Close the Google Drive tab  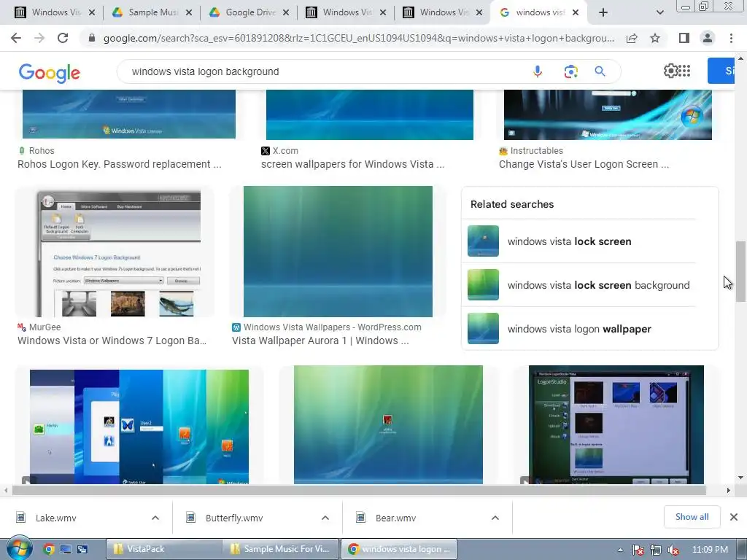point(286,12)
